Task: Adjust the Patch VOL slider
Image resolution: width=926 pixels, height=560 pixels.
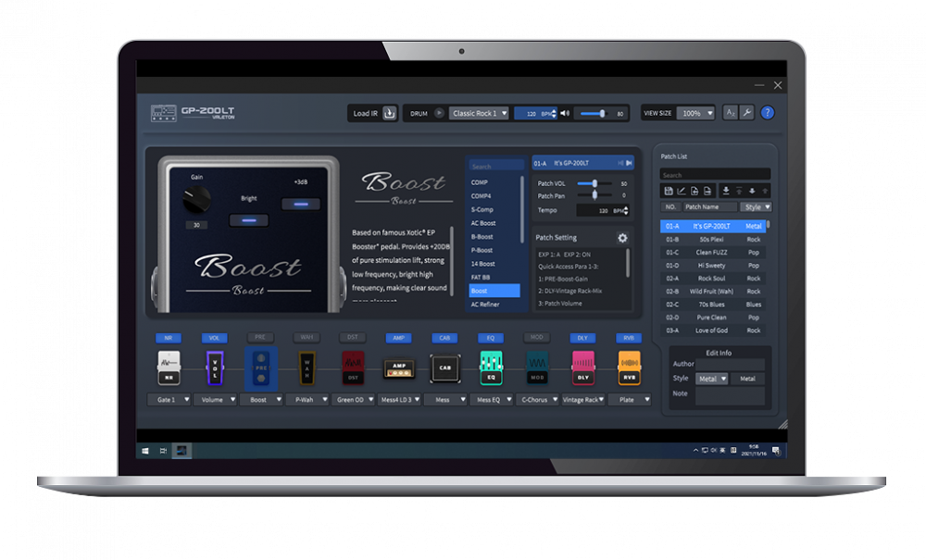Action: tap(594, 183)
